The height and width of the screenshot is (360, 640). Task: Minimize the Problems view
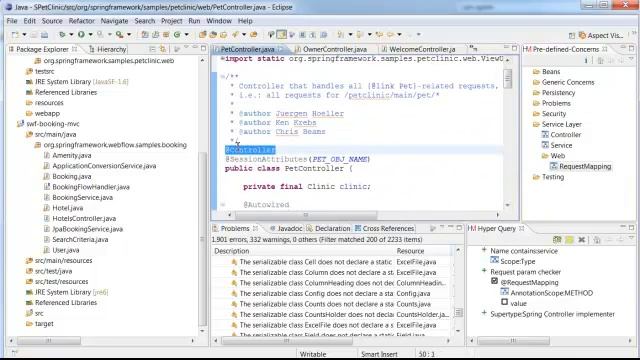(x=450, y=227)
